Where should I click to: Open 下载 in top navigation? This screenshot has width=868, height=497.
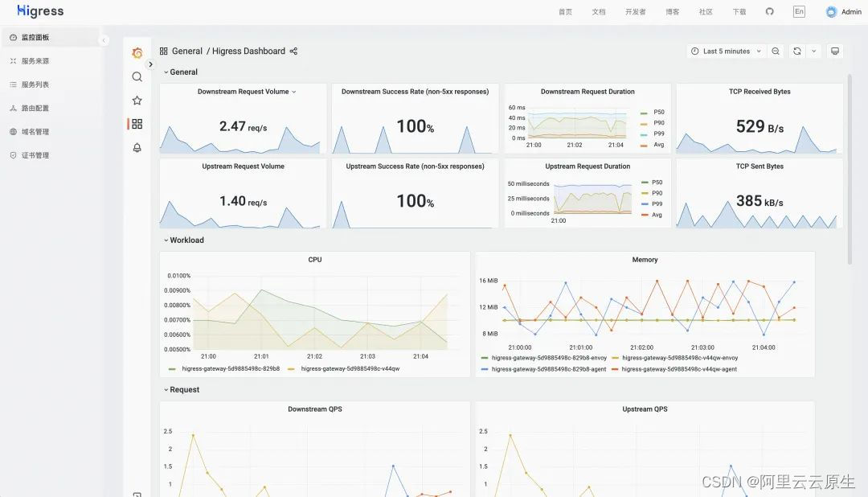click(x=739, y=11)
